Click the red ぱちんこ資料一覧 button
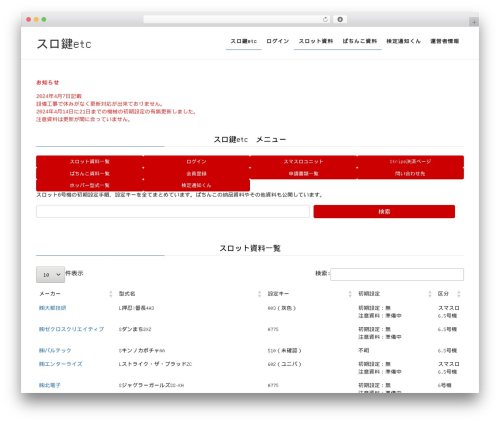500x423 pixels. [x=90, y=174]
